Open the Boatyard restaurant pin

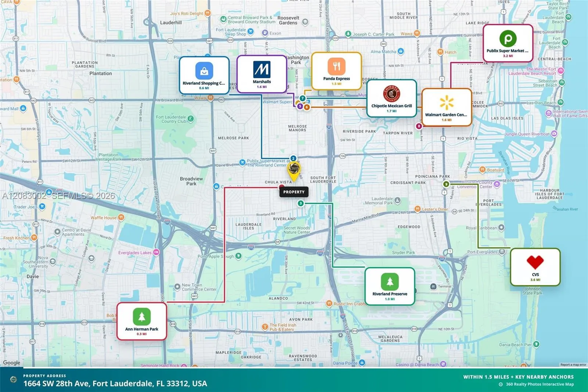(x=483, y=170)
